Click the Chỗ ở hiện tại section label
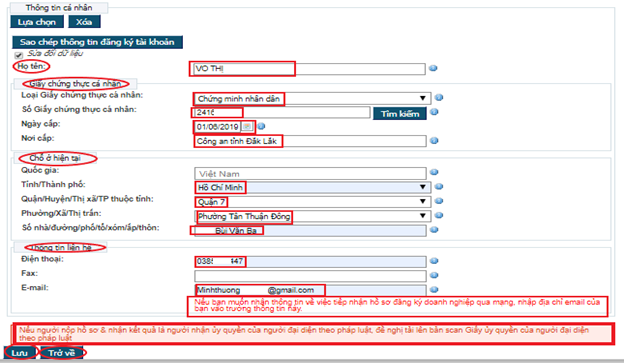The width and height of the screenshot is (624, 363). coord(55,158)
